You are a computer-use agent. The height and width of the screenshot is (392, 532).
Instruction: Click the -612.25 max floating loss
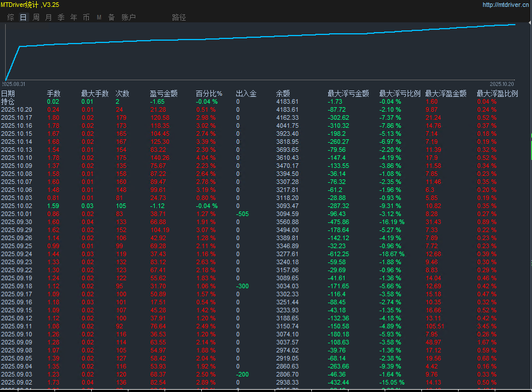pos(338,254)
